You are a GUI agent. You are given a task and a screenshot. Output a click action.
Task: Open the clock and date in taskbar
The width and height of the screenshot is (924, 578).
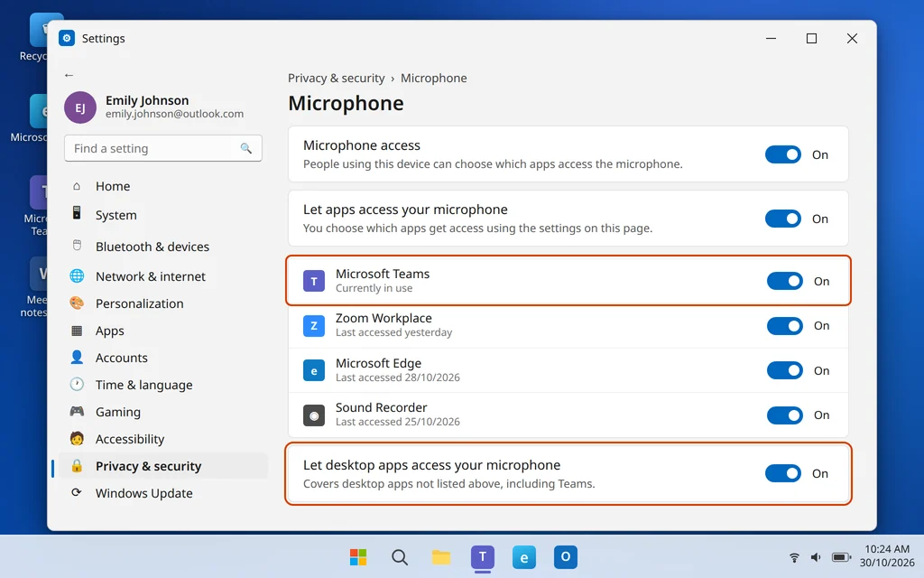[887, 556]
